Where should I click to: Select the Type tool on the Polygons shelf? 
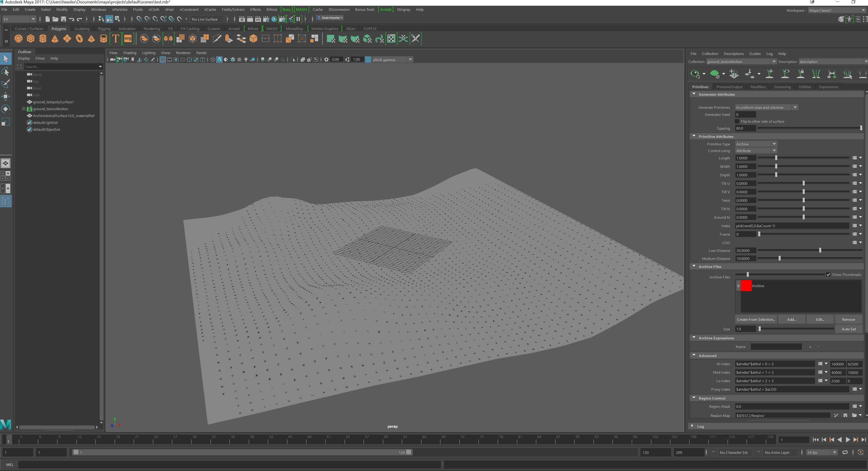[116, 38]
